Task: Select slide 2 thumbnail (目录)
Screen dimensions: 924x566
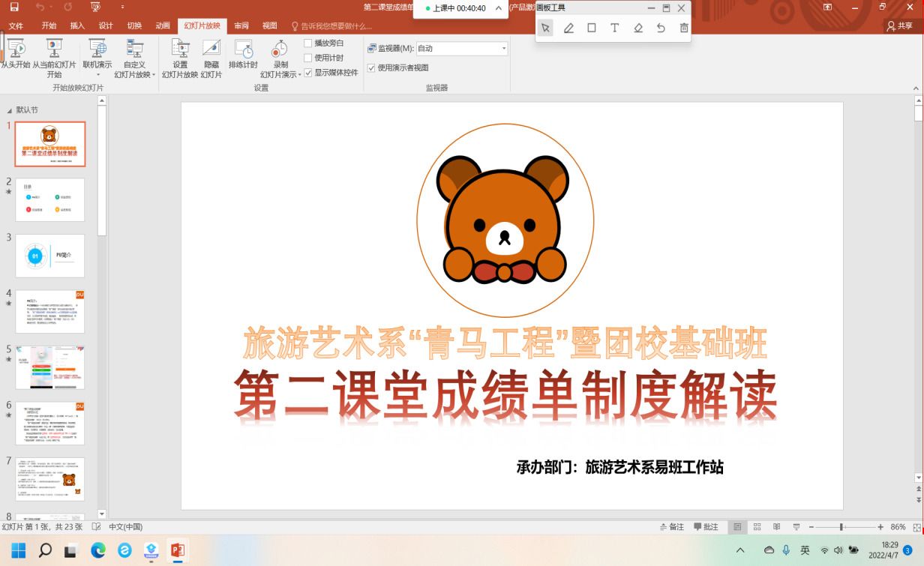Action: (x=50, y=199)
